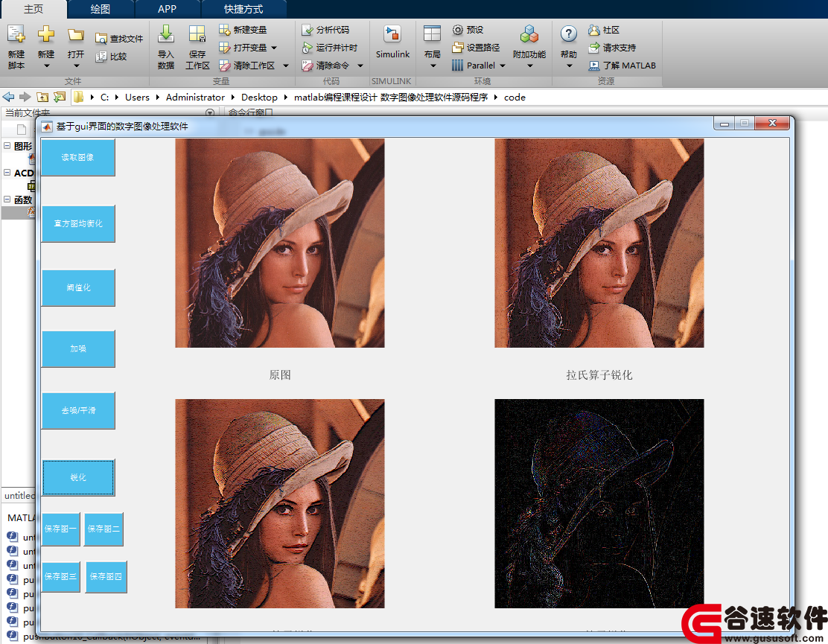The image size is (828, 644).
Task: Click Save Figure Three (保存图三) button
Action: [x=61, y=576]
